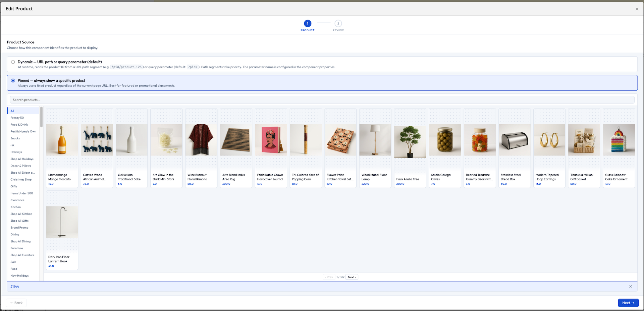Go to previous page of products
The height and width of the screenshot is (311, 644).
(329, 277)
